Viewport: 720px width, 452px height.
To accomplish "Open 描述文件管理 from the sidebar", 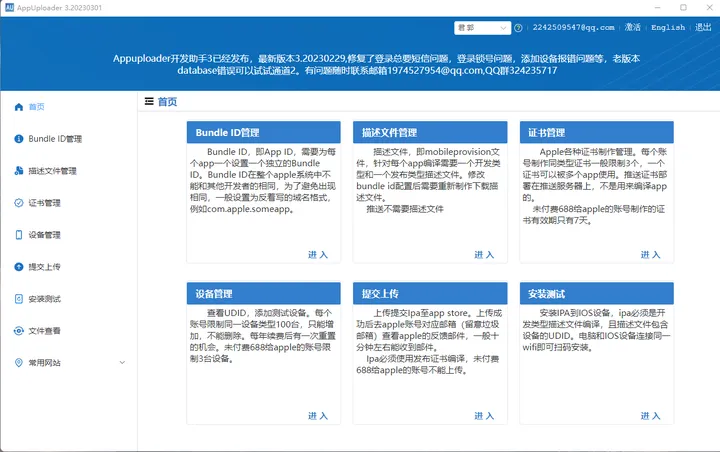I will coord(52,171).
